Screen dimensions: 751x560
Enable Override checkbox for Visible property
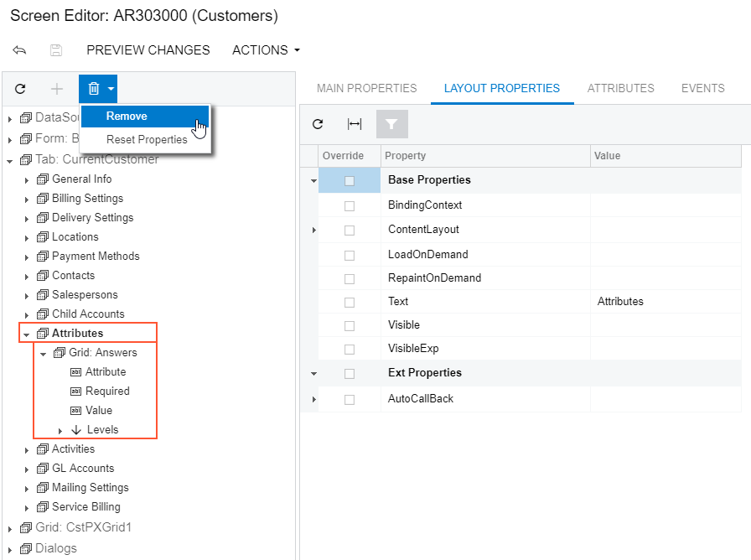coord(350,325)
